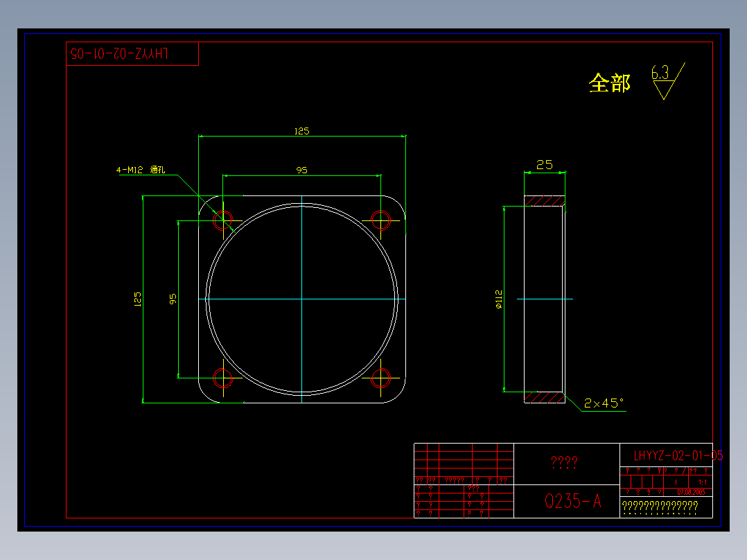Select the mirrored LHYYZ-02-01-05 label in red box
The height and width of the screenshot is (560, 747).
(120, 53)
